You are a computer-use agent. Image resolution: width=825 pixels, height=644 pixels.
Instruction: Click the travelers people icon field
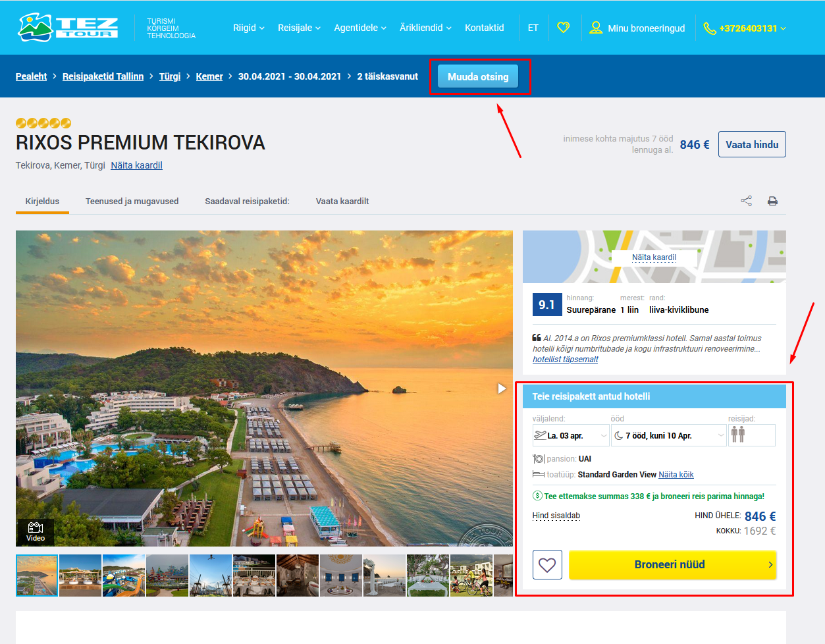(x=752, y=435)
